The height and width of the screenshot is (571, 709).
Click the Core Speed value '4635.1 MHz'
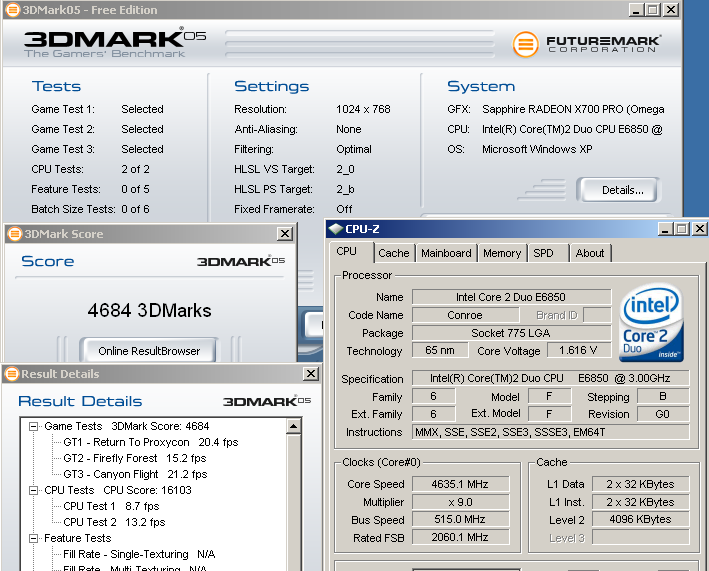[460, 484]
